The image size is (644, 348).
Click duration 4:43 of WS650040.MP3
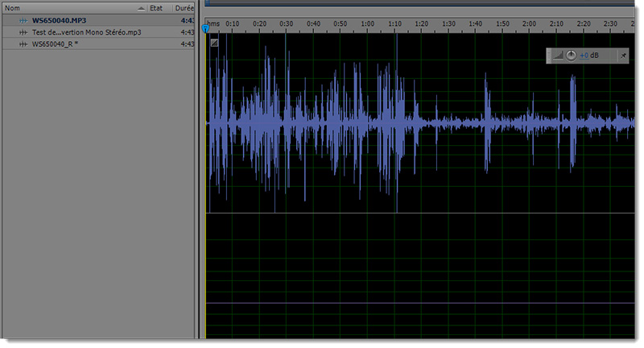[x=188, y=21]
